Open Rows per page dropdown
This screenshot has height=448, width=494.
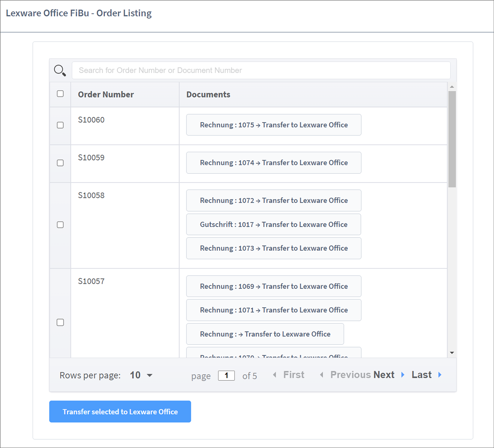coord(141,375)
